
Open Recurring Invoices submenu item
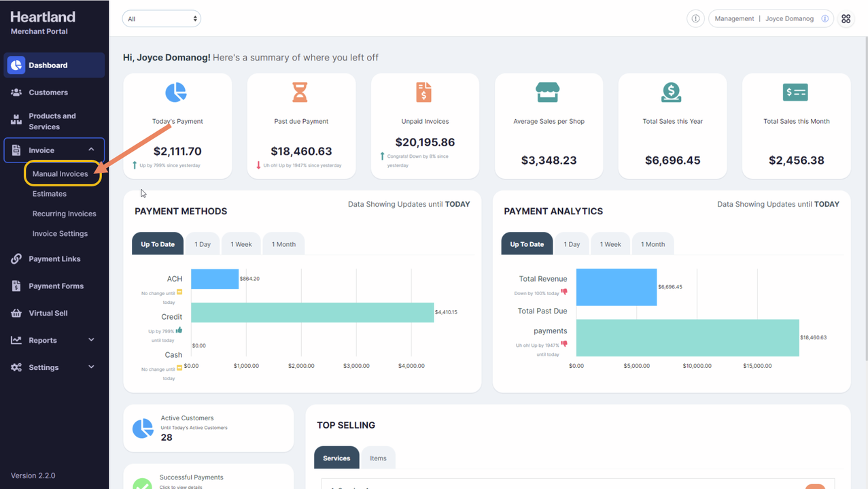click(x=64, y=214)
